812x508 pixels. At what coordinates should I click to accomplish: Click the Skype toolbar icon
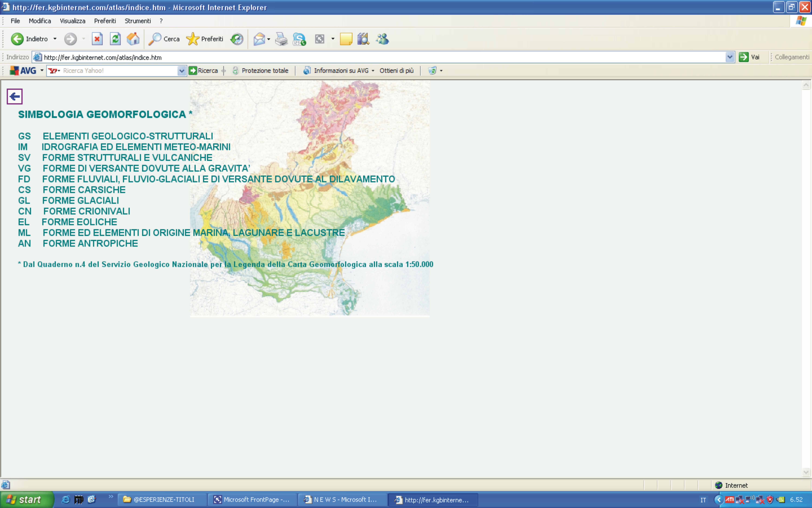tap(299, 39)
